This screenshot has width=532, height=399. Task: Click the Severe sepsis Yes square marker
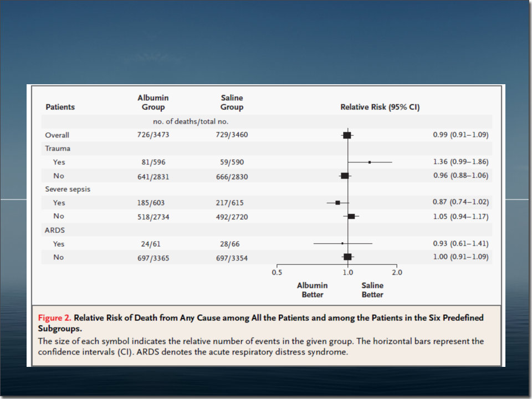coord(337,203)
